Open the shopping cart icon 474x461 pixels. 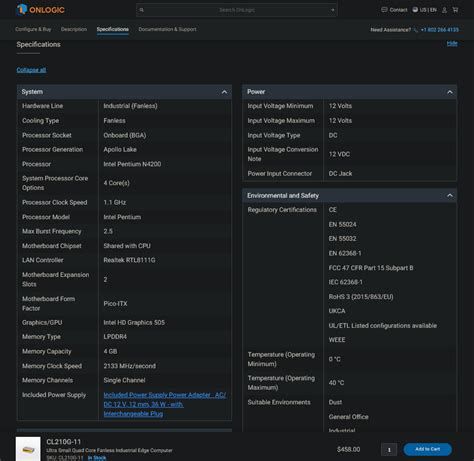click(455, 10)
